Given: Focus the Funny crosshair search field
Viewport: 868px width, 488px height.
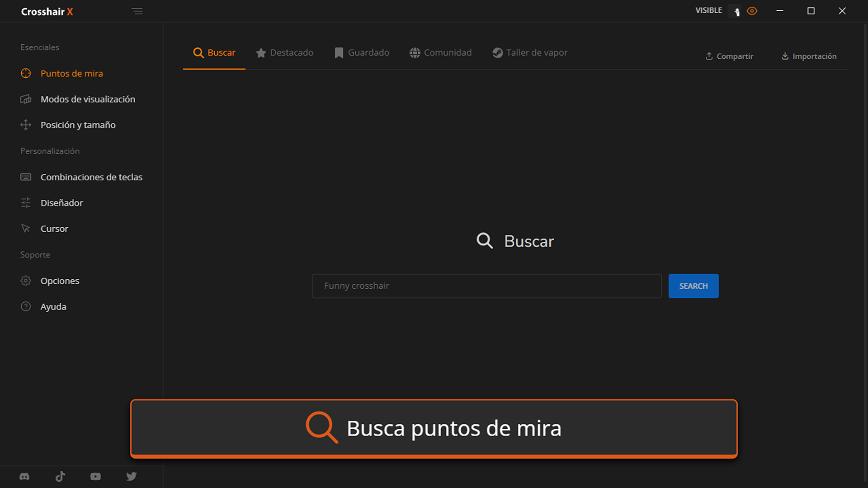Looking at the screenshot, I should (486, 286).
